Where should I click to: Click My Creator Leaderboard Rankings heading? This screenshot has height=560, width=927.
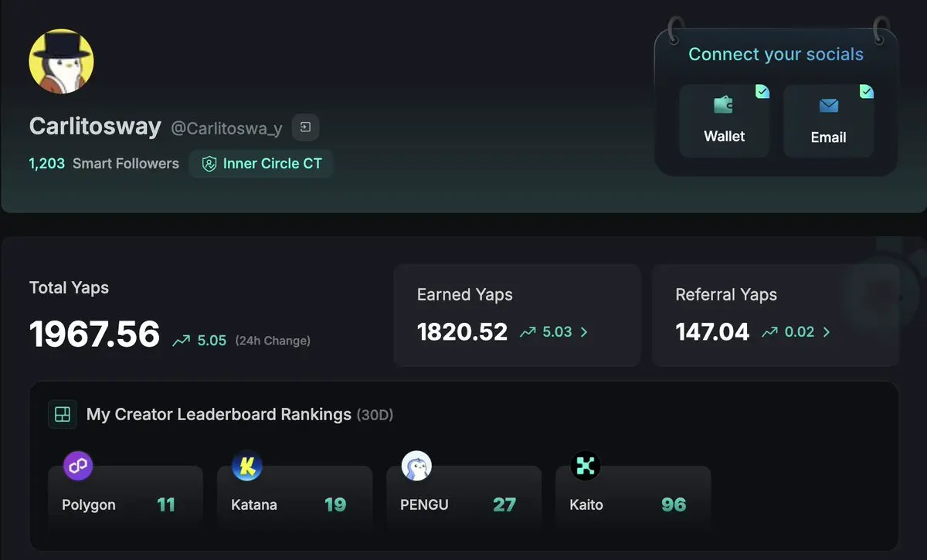pyautogui.click(x=219, y=415)
